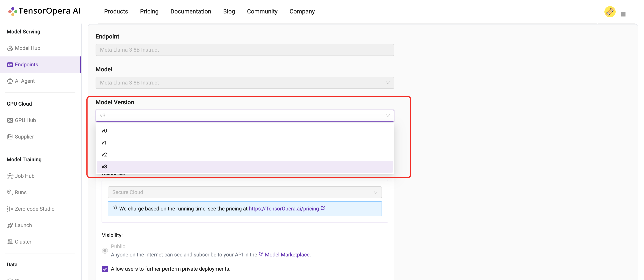Click external link icon after pricing URL

coord(323,208)
